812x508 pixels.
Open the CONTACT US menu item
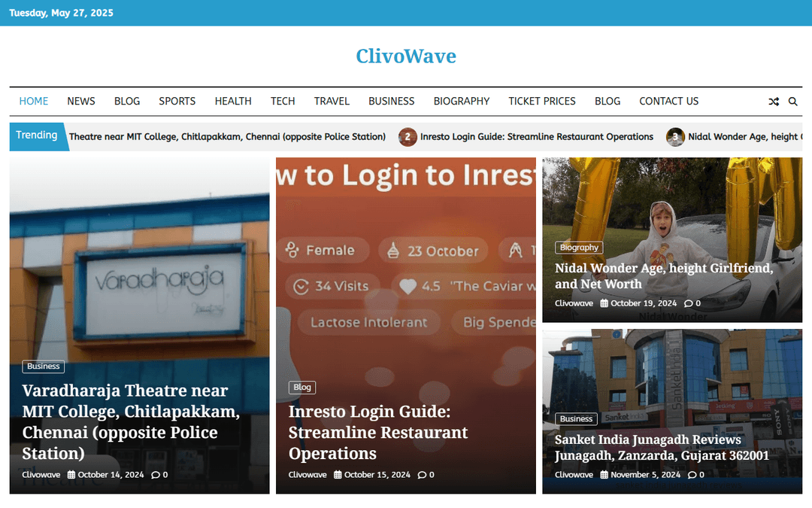click(x=669, y=101)
